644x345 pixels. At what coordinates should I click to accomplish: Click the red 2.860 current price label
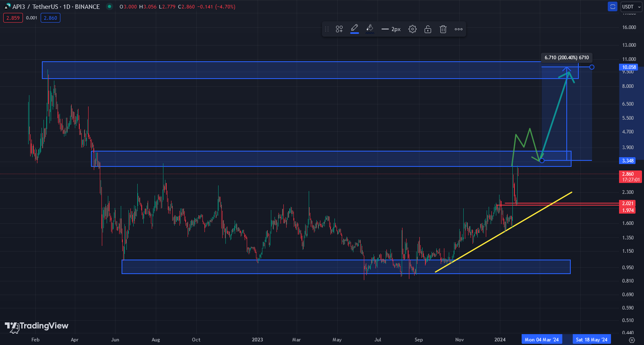pyautogui.click(x=630, y=177)
